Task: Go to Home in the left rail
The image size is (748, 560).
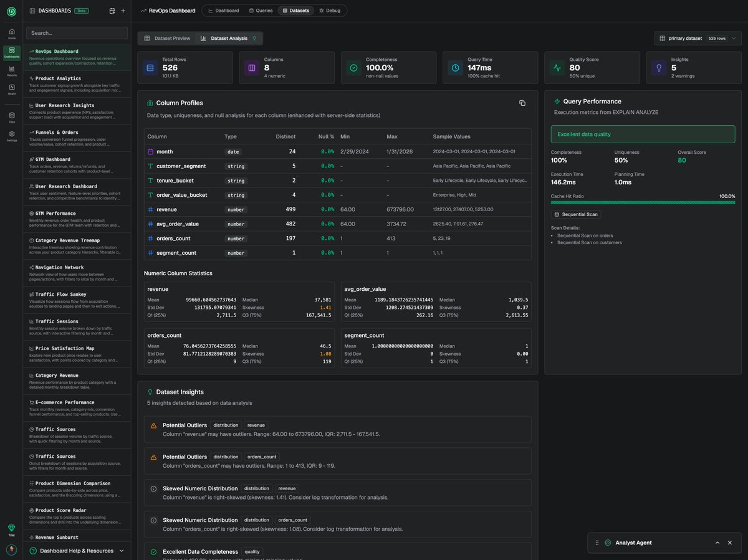Action: [x=11, y=32]
